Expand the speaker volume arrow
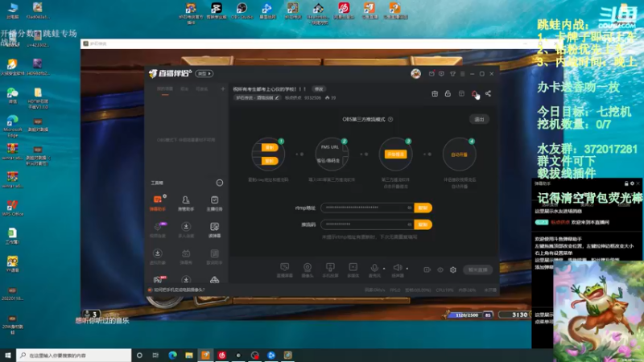This screenshot has height=362, width=644. pos(407,269)
